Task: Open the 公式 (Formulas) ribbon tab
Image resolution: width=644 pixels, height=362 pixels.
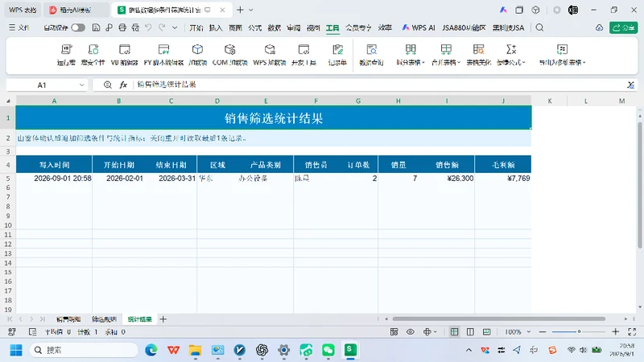Action: pos(254,27)
